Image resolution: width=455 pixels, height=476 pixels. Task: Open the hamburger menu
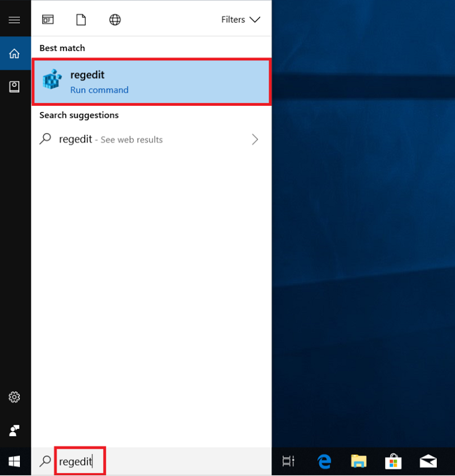pyautogui.click(x=15, y=19)
